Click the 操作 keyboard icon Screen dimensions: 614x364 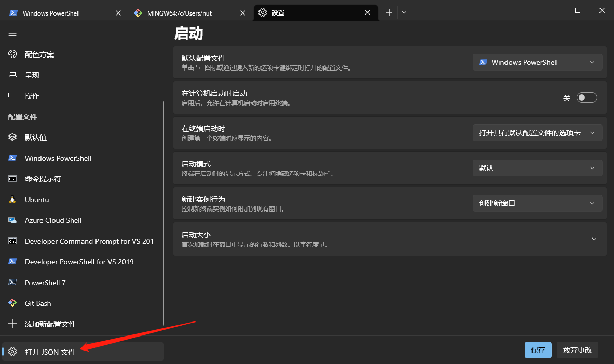click(12, 95)
